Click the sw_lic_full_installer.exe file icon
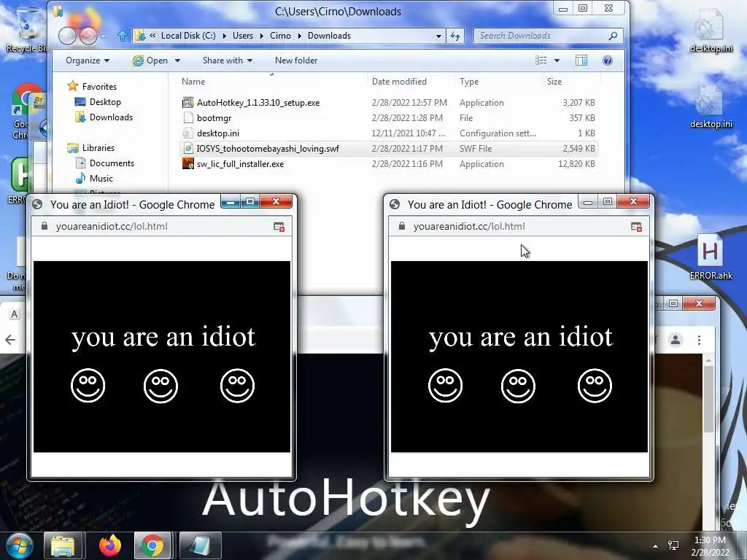 click(188, 163)
